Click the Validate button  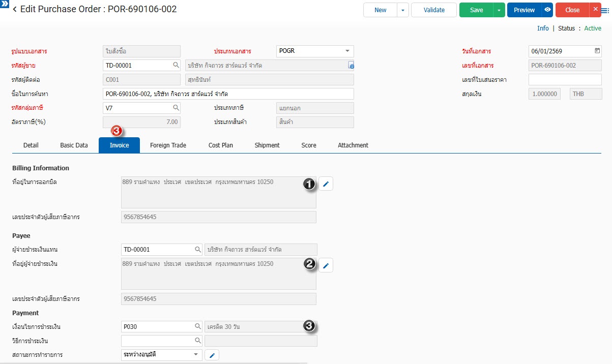[434, 10]
